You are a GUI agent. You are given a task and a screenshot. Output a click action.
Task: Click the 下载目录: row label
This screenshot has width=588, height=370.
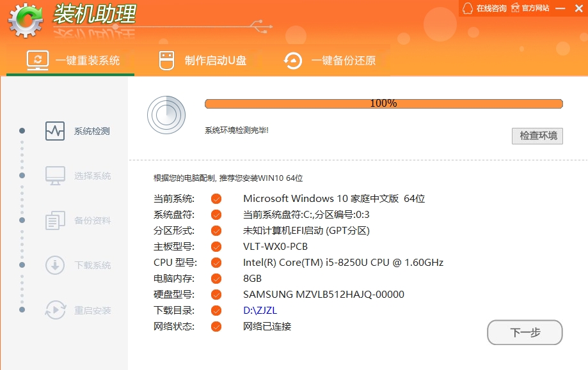tap(174, 311)
